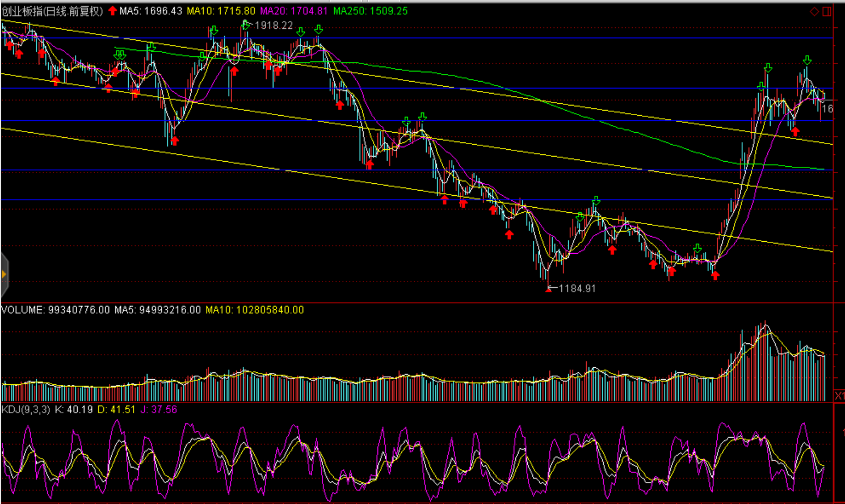Click the 1184.91 low price label
This screenshot has width=845, height=504.
[x=577, y=288]
